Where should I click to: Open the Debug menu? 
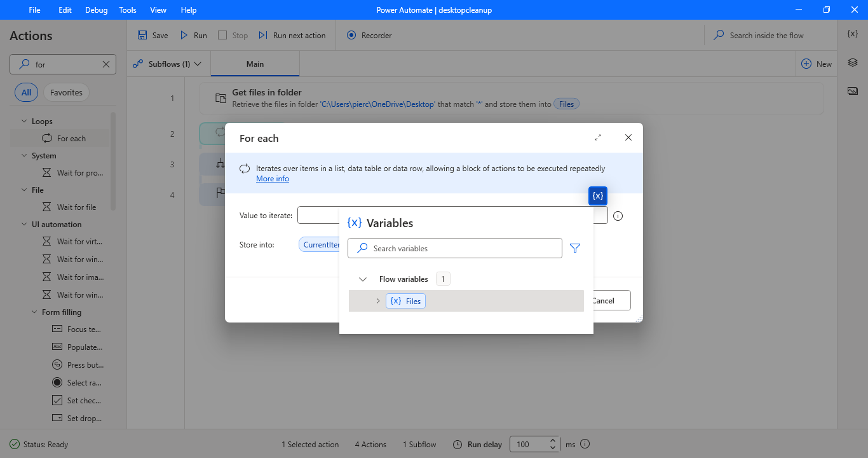click(x=97, y=10)
